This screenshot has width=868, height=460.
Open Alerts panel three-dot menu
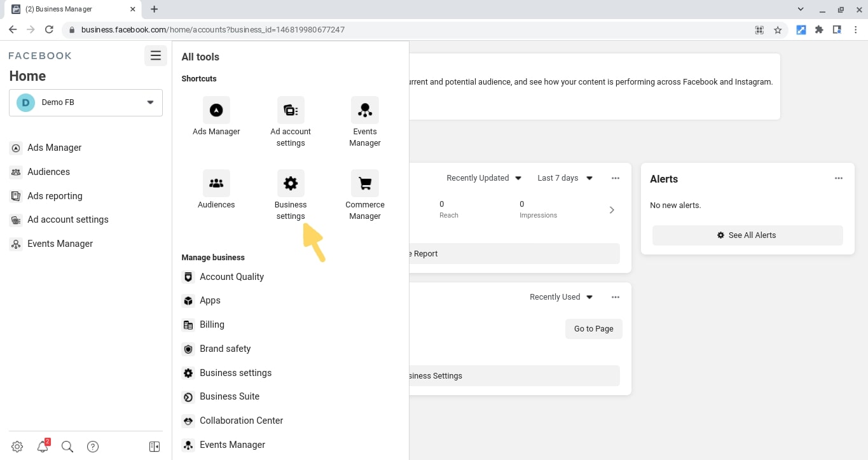click(839, 179)
